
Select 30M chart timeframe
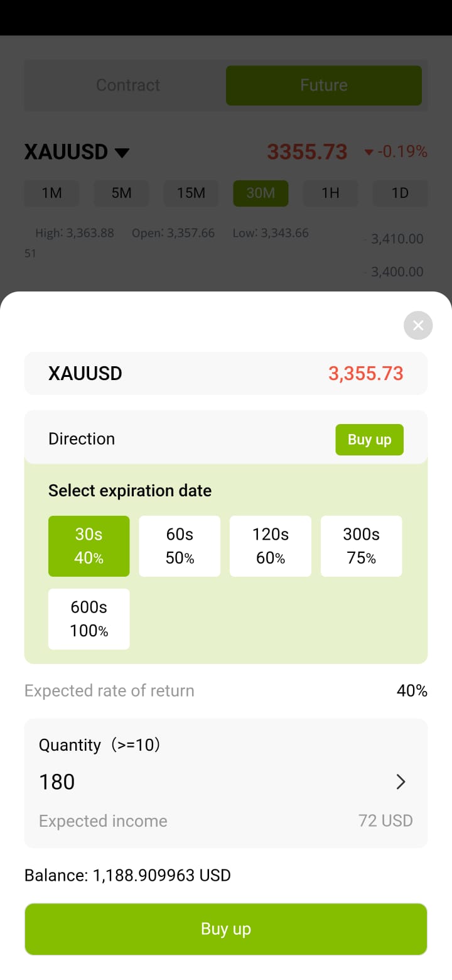(x=261, y=193)
